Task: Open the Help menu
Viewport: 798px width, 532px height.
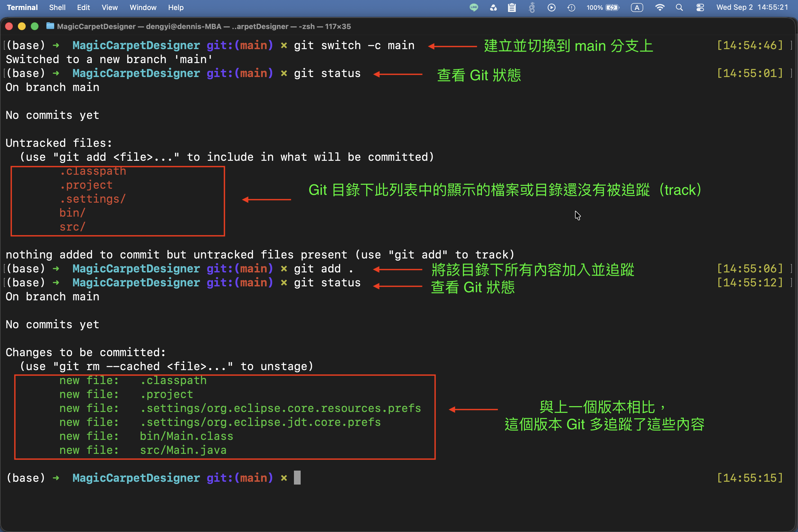Action: (x=176, y=8)
